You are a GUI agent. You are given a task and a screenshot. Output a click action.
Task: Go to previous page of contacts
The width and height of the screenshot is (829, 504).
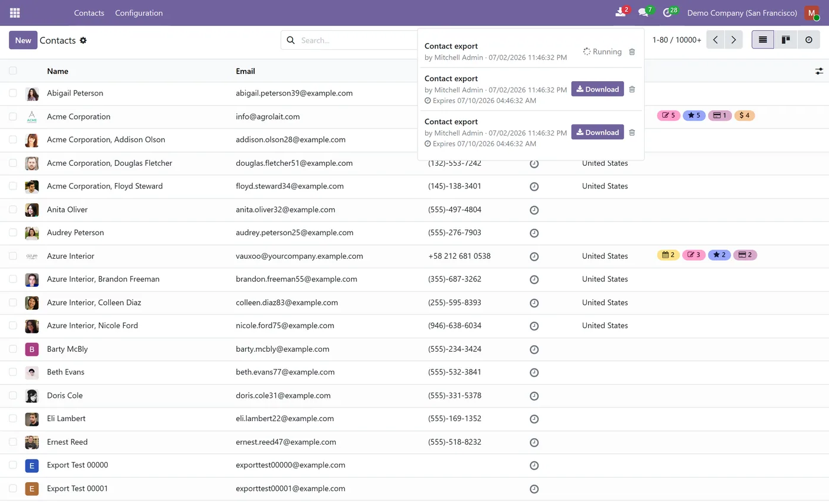715,40
